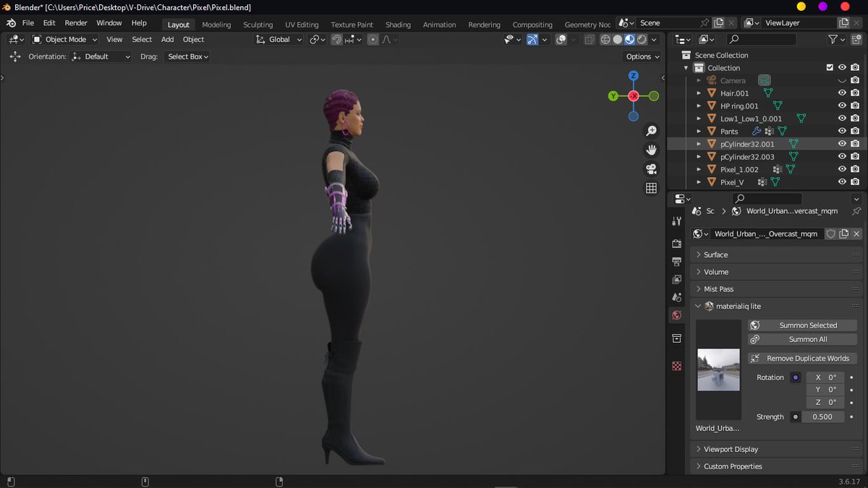Switch to the Sculpting workspace tab
Viewport: 868px width, 488px height.
tap(258, 25)
